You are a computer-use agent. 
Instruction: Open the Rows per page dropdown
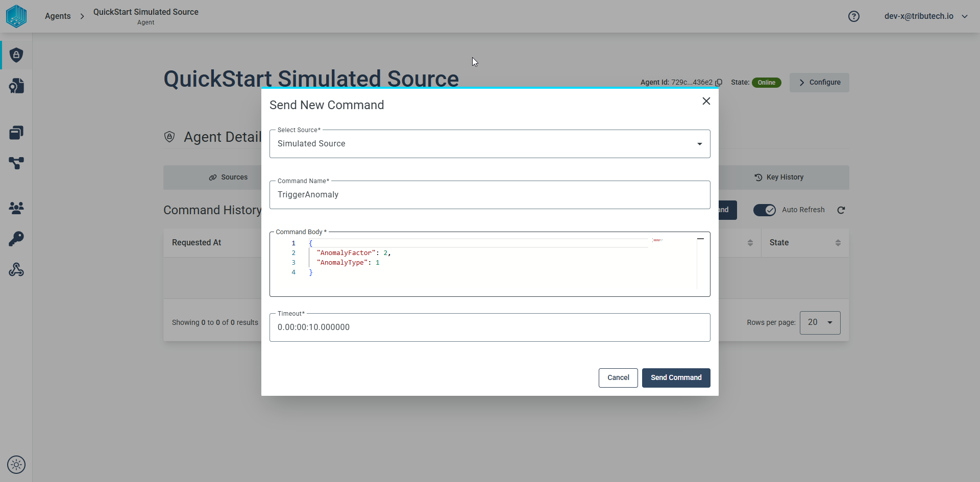pos(820,323)
